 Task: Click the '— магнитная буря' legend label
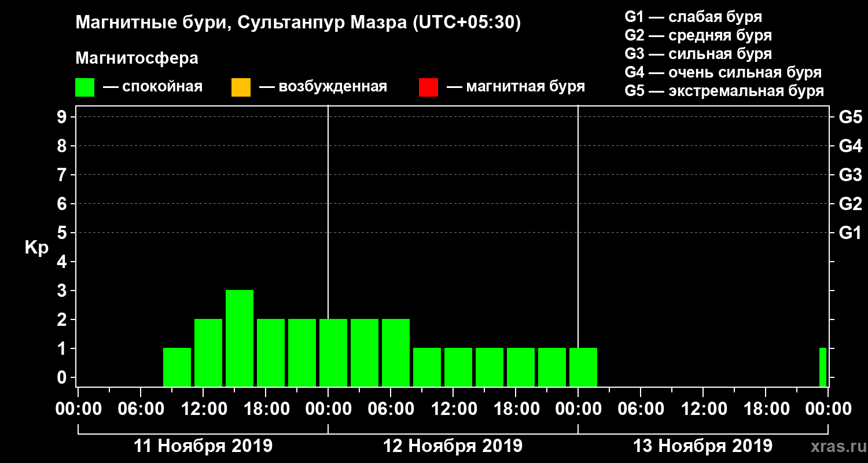pos(516,87)
